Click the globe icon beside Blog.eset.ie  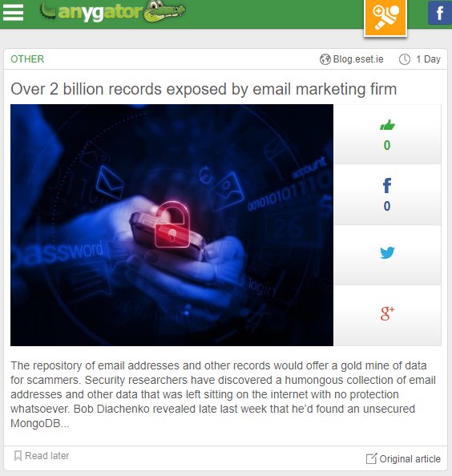pos(325,59)
